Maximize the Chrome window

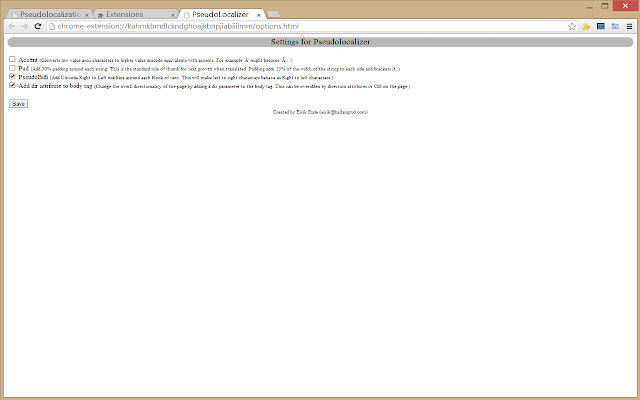tap(604, 6)
